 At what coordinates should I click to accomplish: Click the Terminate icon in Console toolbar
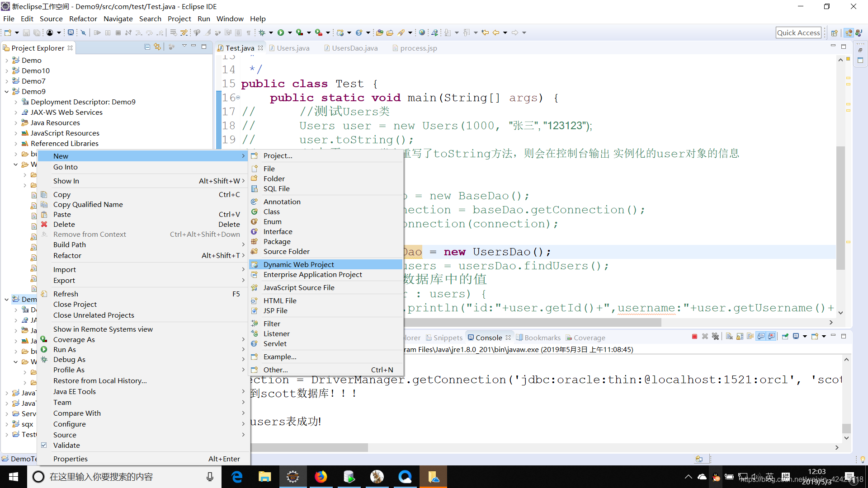(695, 337)
